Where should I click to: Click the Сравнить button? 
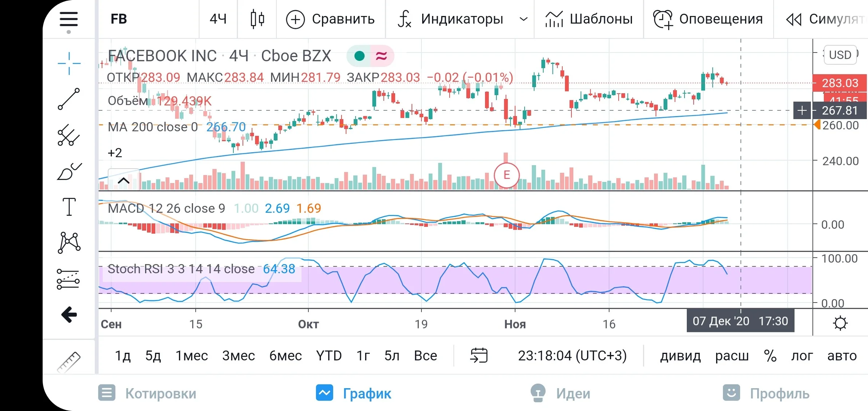pyautogui.click(x=330, y=19)
